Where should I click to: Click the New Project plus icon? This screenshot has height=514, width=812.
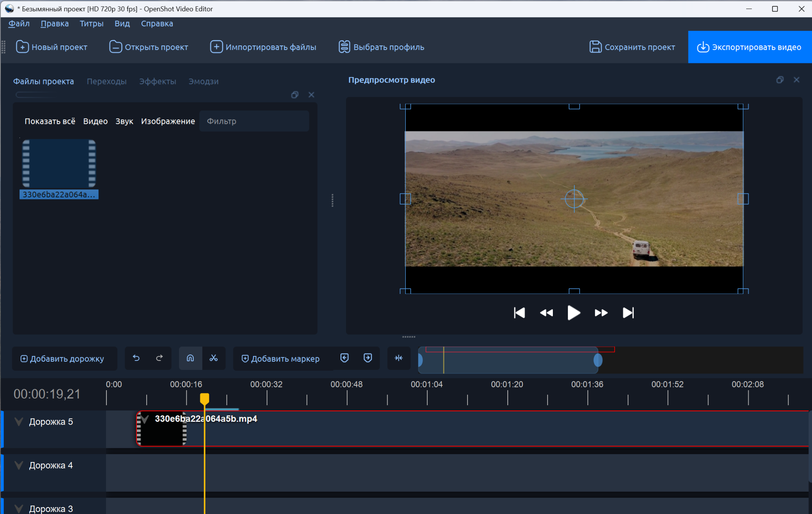click(22, 47)
